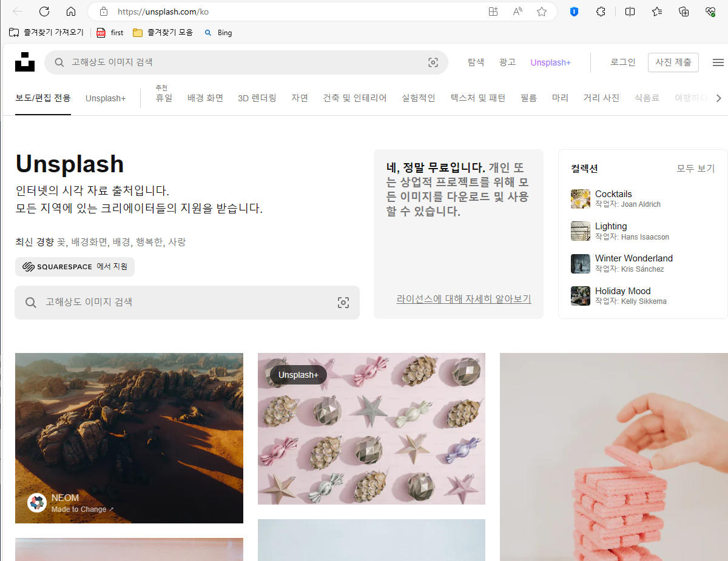Open the 즐겨찾기 모음 folder

pos(163,33)
